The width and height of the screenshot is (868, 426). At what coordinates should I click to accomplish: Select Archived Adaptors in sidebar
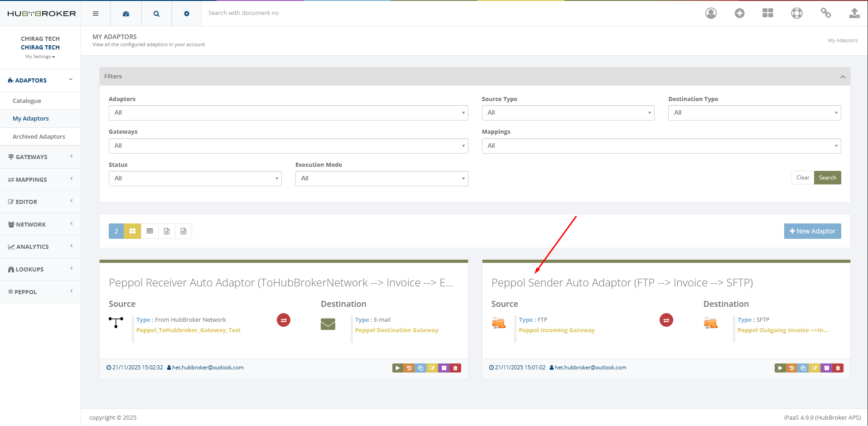coord(39,136)
